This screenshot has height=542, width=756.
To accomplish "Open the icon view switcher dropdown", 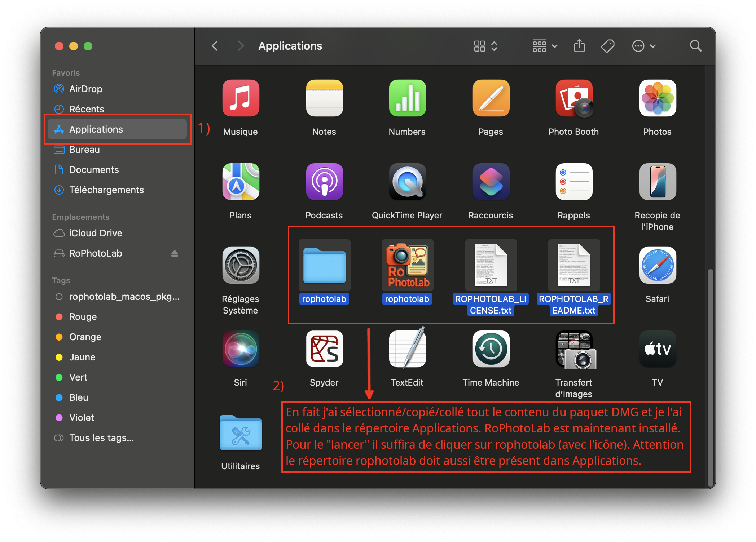I will 485,46.
